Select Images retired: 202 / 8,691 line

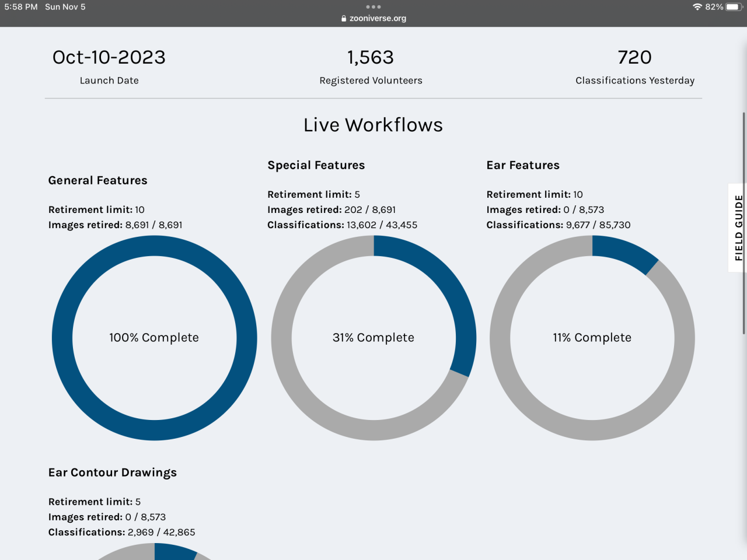[331, 209]
